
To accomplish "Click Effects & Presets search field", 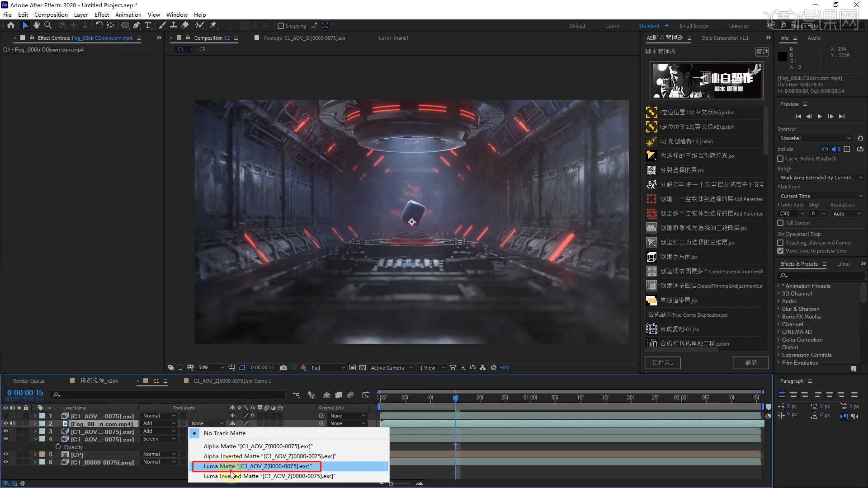I will tap(821, 275).
